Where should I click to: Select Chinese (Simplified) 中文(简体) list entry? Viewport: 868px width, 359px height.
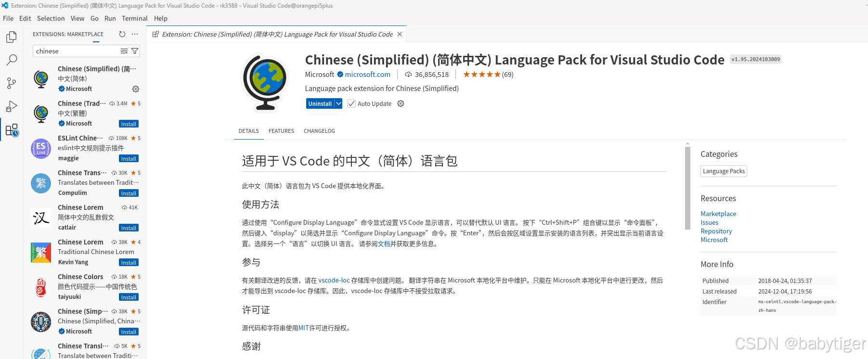tap(85, 78)
